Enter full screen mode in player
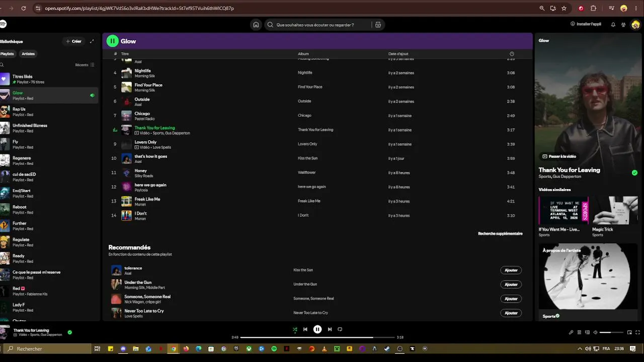This screenshot has width=644, height=362. [x=638, y=332]
